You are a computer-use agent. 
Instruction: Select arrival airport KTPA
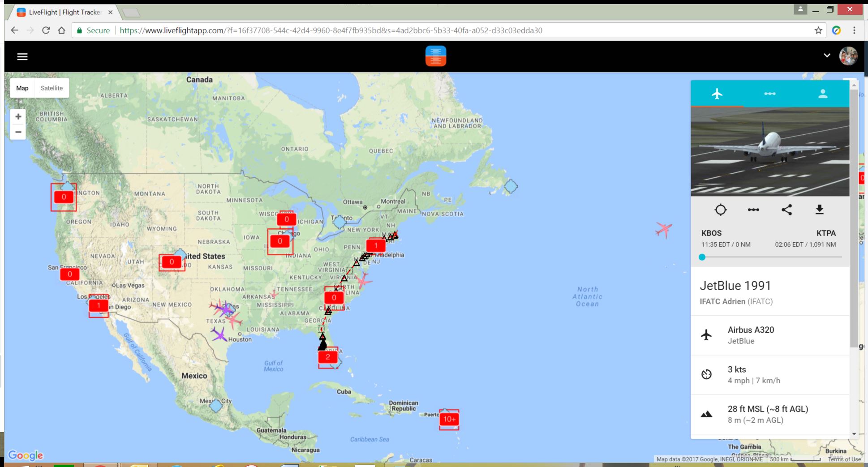826,233
